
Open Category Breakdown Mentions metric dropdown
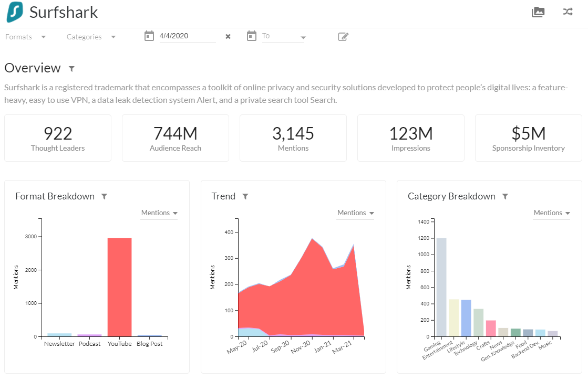click(x=552, y=213)
